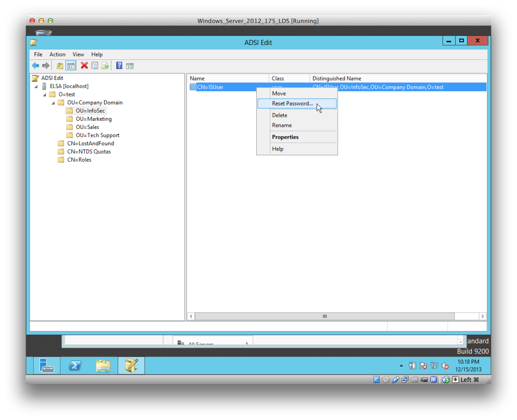Click the red X Delete toolbar icon
Screen dimensions: 517x420
[x=84, y=66]
